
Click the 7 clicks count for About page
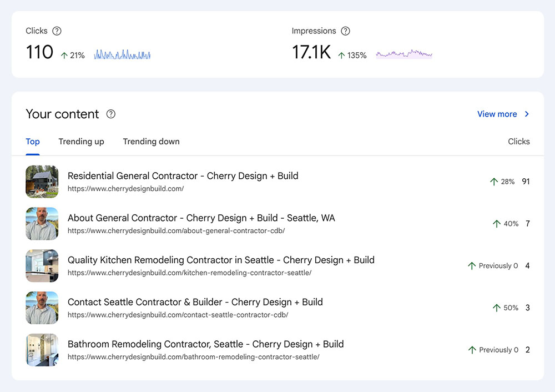528,224
